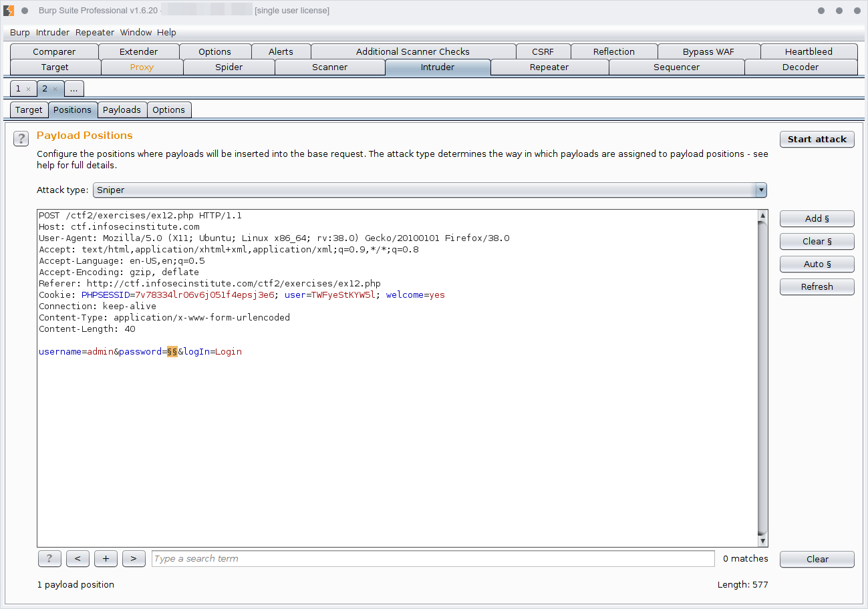
Task: Click the Auto § button
Action: [x=817, y=264]
